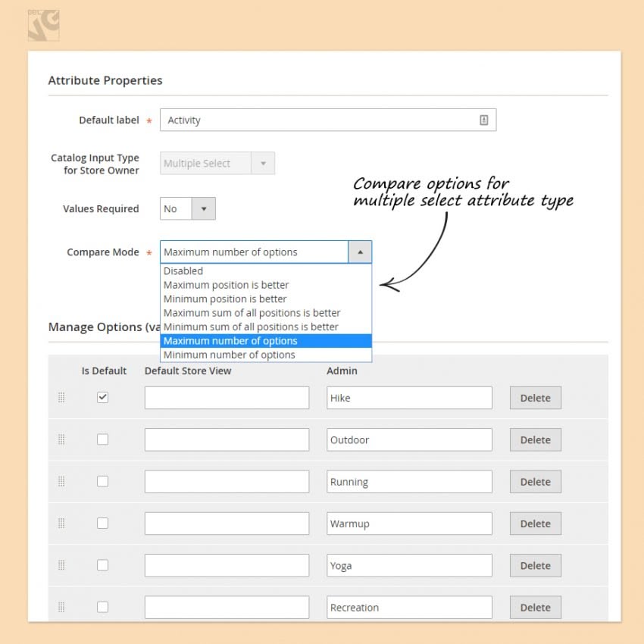Click the Admin column header
Image resolution: width=644 pixels, height=644 pixels.
coord(342,371)
